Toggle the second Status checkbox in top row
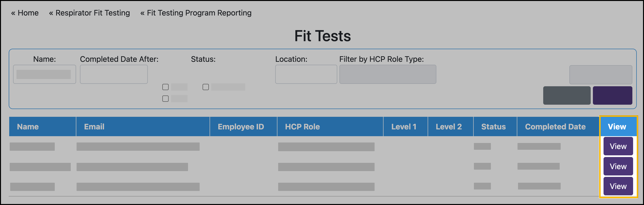644x205 pixels. pos(205,87)
